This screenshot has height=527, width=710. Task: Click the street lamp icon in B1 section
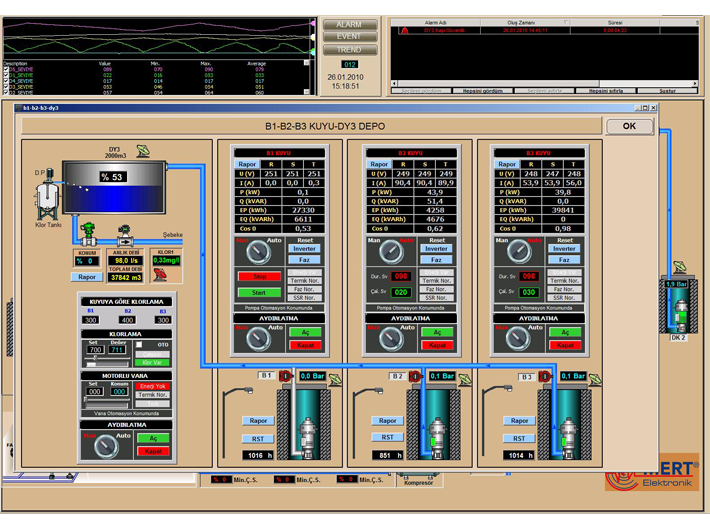pos(237,422)
